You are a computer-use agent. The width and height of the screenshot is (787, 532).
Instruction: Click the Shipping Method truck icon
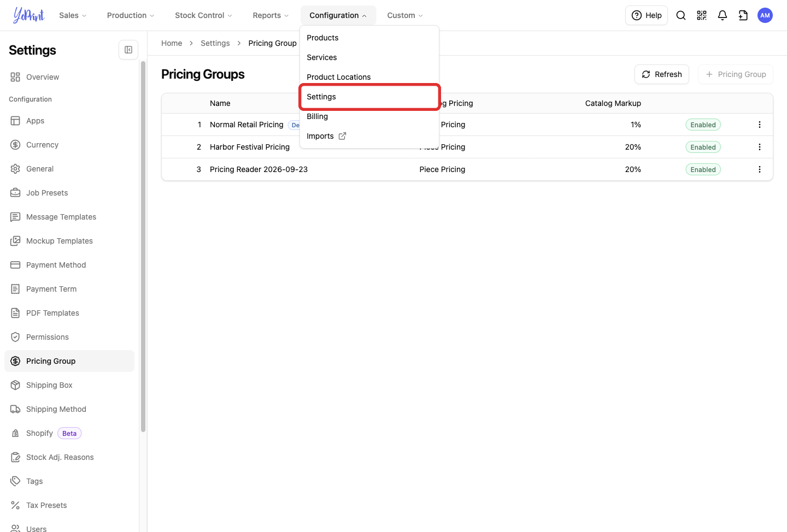(15, 409)
